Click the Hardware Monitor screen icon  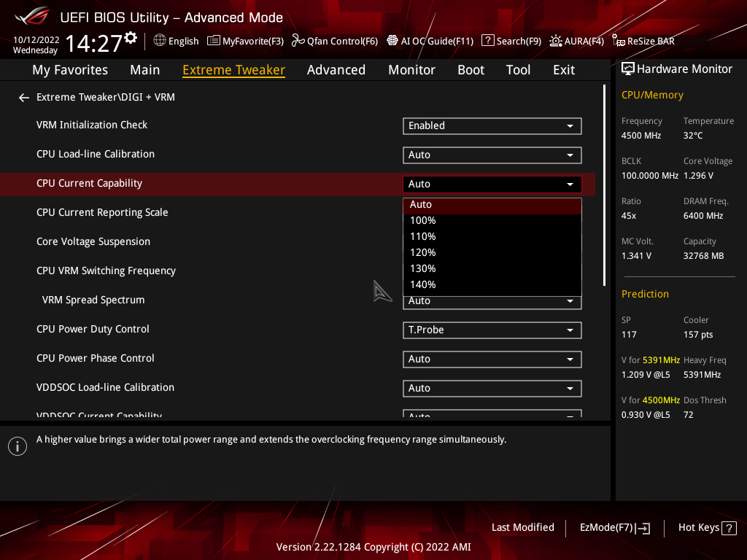coord(628,69)
